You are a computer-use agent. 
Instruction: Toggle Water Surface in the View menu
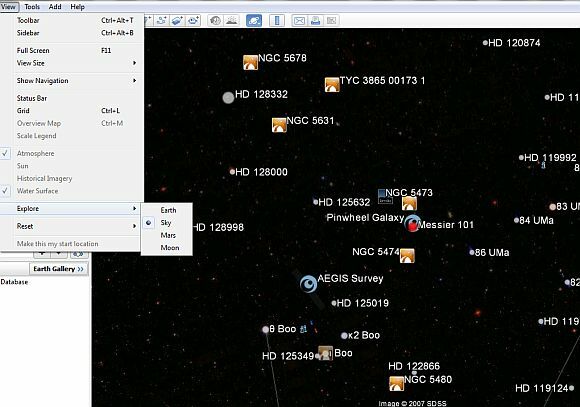pyautogui.click(x=72, y=191)
